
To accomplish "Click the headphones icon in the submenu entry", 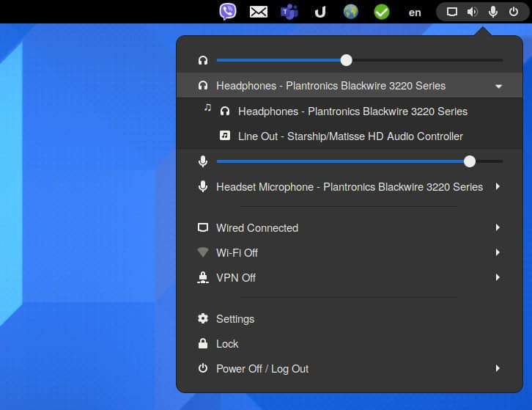I will [225, 111].
